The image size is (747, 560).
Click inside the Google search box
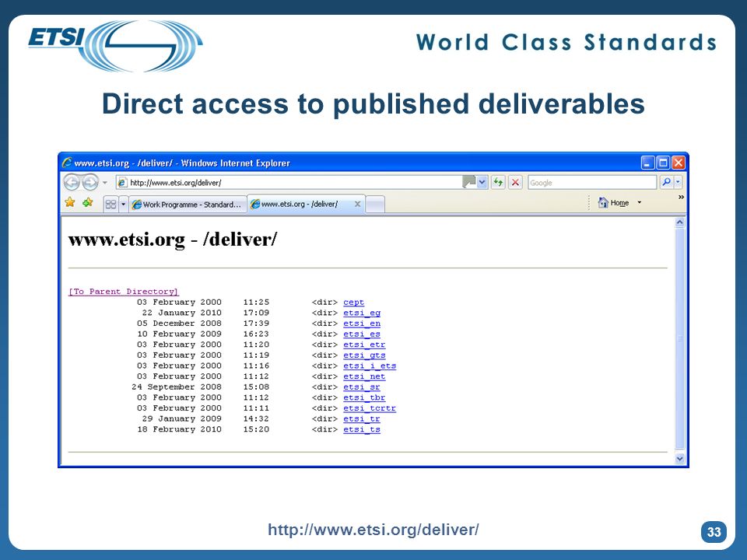[592, 182]
